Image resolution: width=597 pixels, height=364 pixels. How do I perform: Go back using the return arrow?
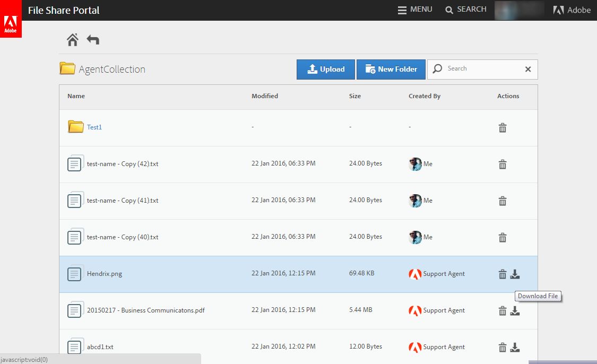93,39
